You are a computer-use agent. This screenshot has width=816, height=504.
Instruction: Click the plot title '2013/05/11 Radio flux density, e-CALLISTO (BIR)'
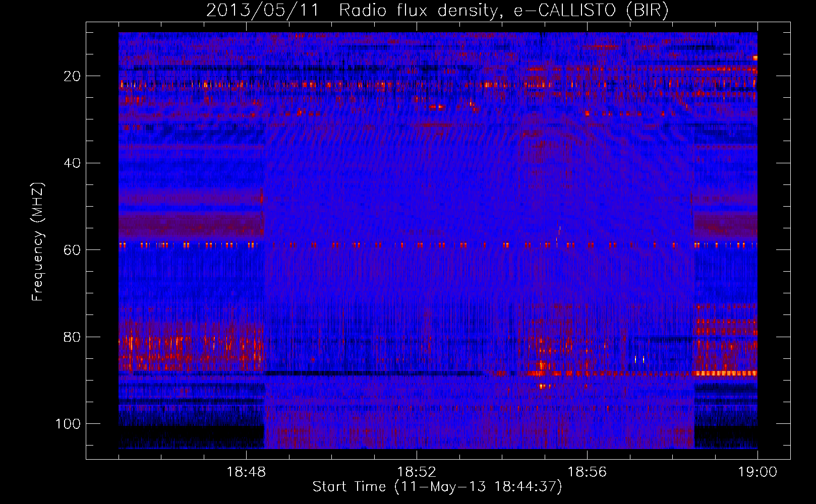(438, 11)
